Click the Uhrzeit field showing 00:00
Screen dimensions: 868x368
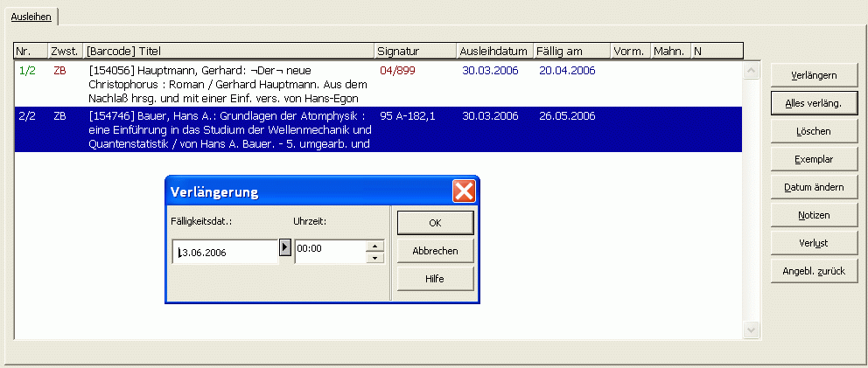330,252
